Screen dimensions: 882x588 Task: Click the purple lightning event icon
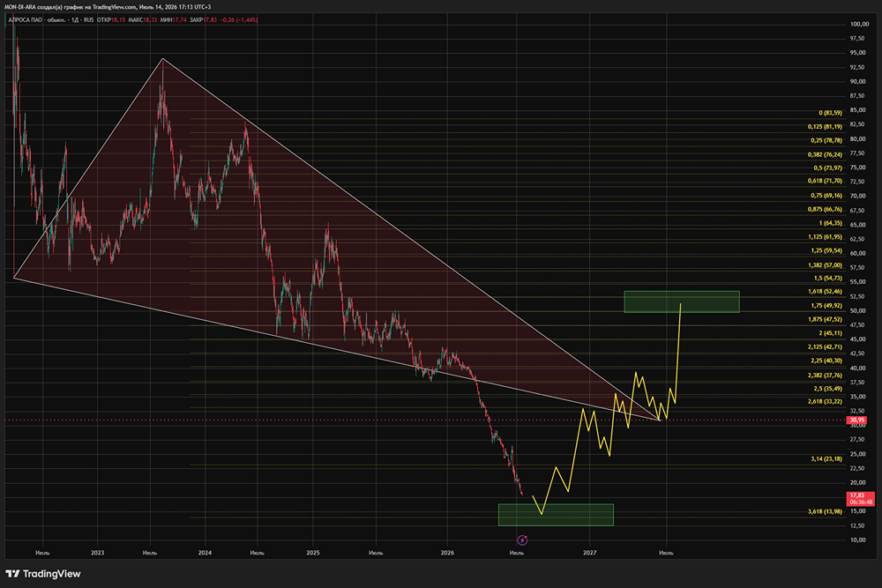(x=522, y=540)
